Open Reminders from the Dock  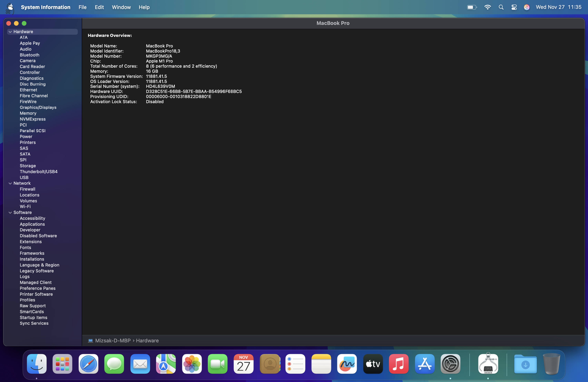(295, 364)
